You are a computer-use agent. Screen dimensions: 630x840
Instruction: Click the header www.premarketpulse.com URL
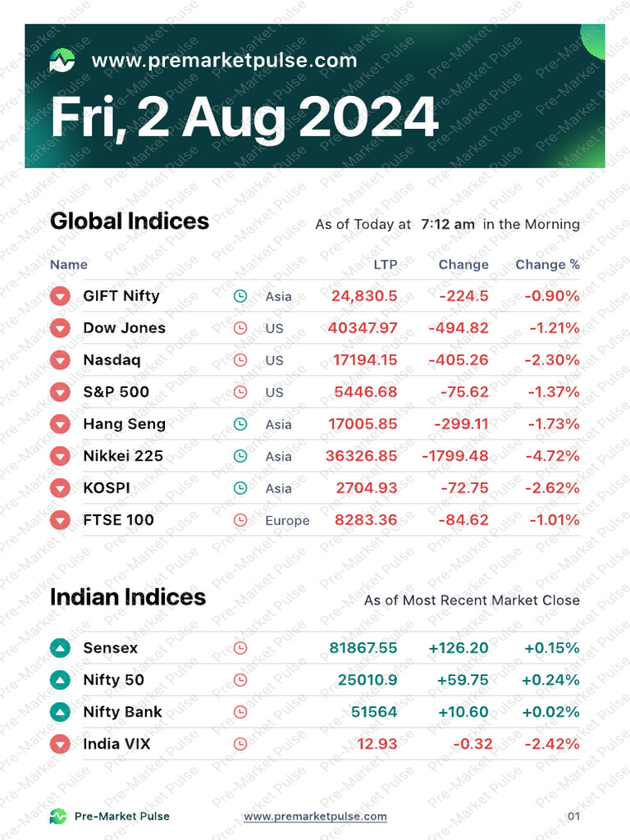(x=224, y=60)
